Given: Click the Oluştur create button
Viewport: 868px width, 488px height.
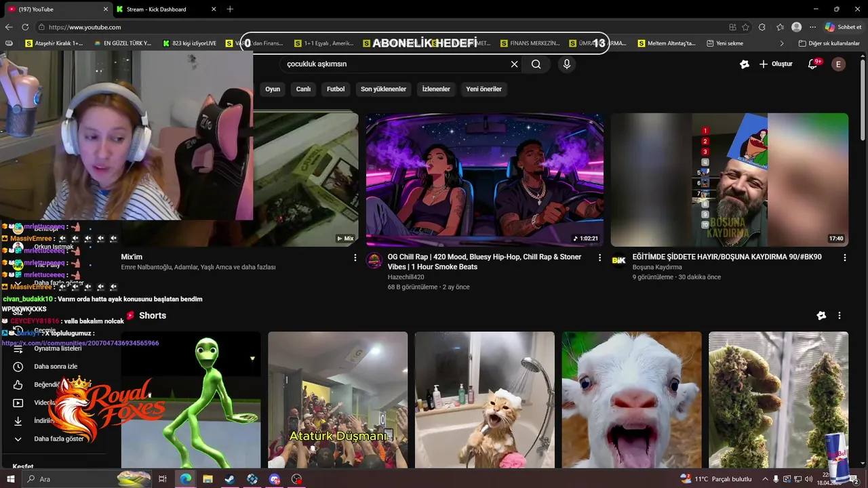Looking at the screenshot, I should 776,64.
